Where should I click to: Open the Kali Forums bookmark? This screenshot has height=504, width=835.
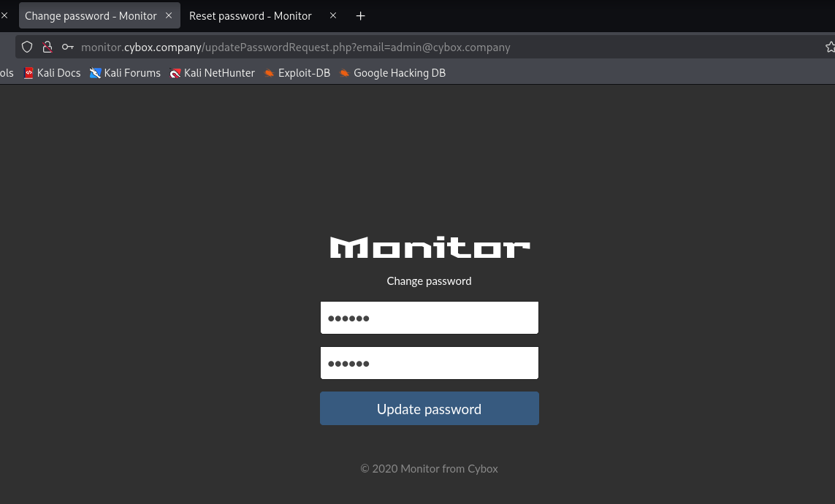[x=125, y=73]
